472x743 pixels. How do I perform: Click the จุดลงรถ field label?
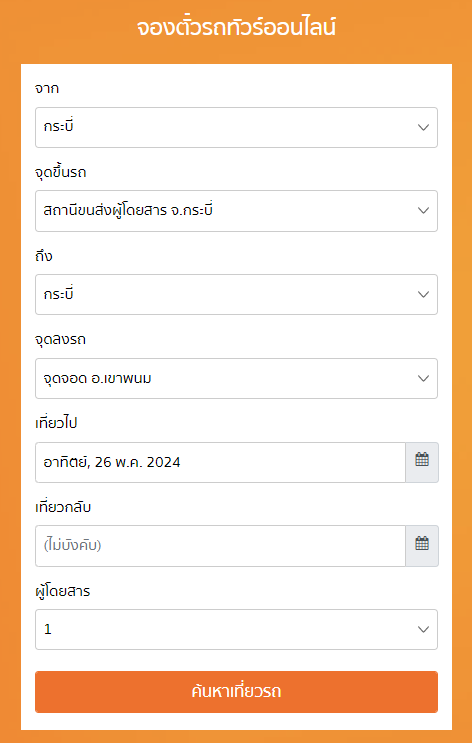[61, 340]
